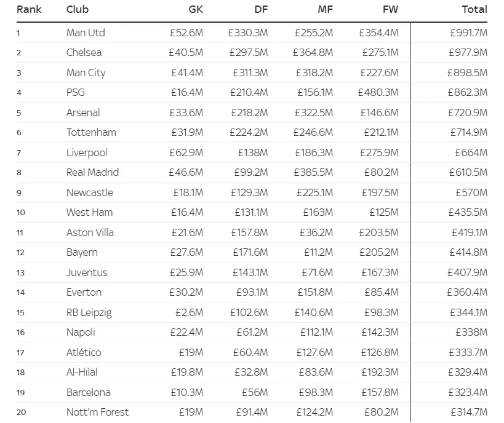
Task: Select Real Madrid in the club list
Action: pos(92,172)
